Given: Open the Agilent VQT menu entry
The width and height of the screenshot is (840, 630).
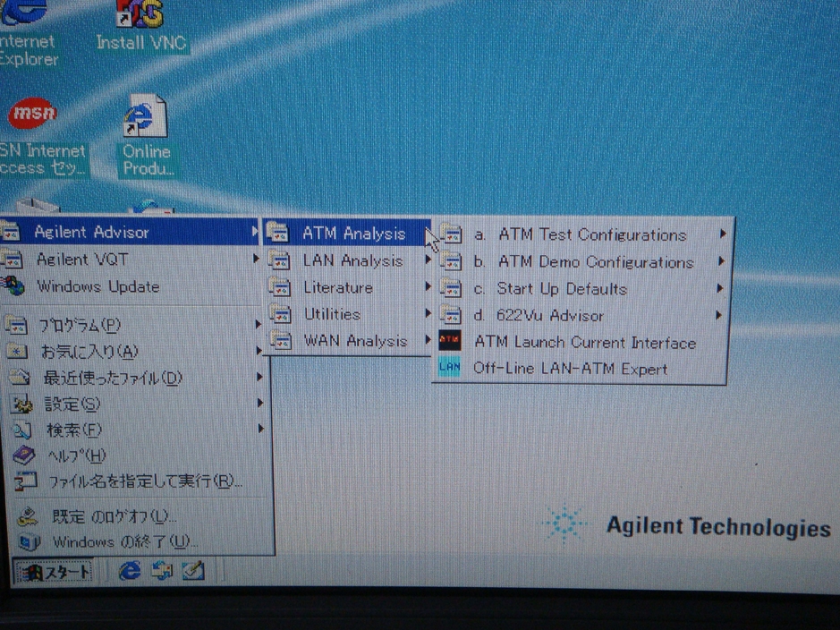Looking at the screenshot, I should [x=131, y=260].
